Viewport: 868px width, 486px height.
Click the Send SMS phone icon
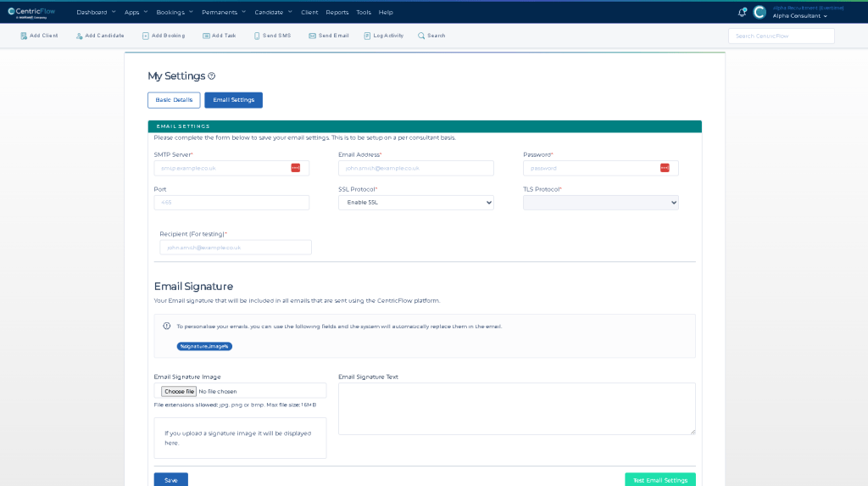257,36
